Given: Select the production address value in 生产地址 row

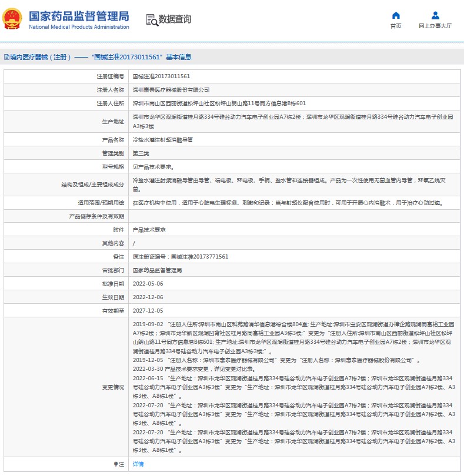Looking at the screenshot, I should click(293, 122).
